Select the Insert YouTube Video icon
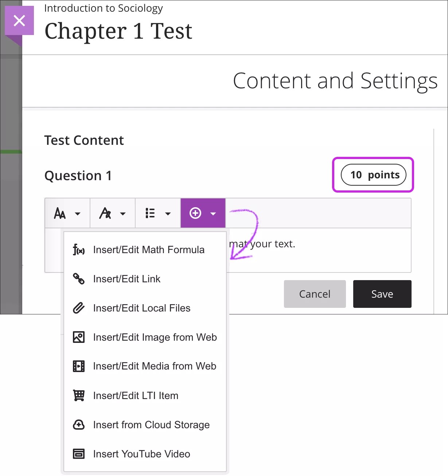 78,454
